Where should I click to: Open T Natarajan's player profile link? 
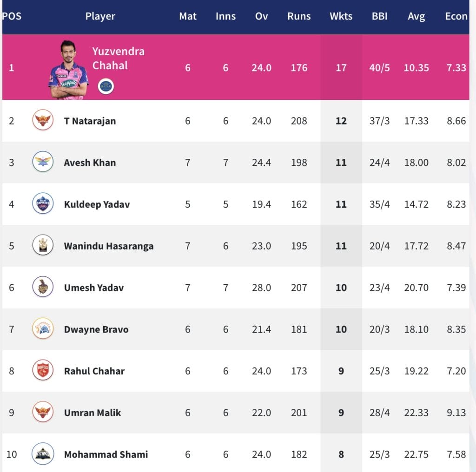pyautogui.click(x=90, y=121)
